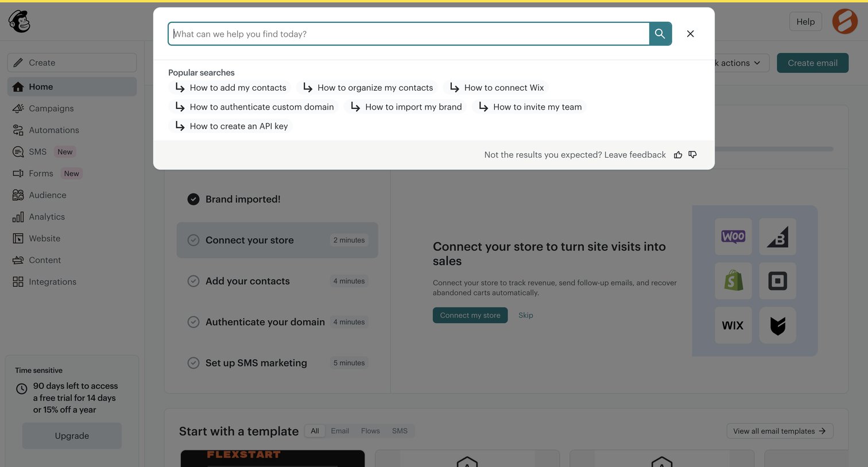Toggle Set up SMS marketing checkmark
This screenshot has height=467, width=868.
coord(193,363)
